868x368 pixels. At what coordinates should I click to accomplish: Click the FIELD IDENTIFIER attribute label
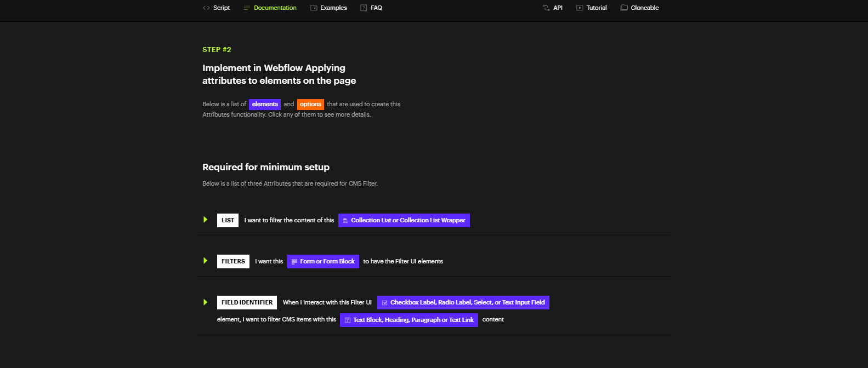pos(247,302)
